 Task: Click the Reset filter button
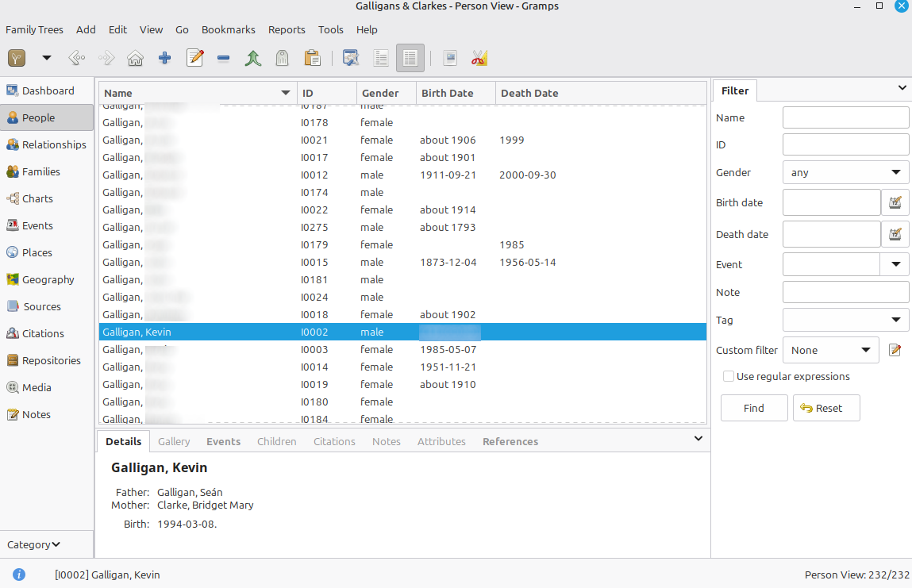(825, 408)
